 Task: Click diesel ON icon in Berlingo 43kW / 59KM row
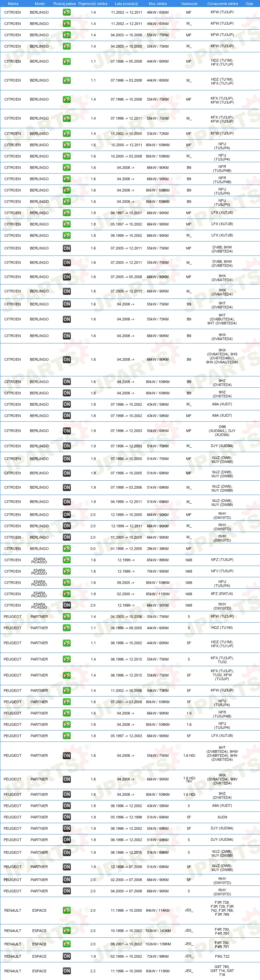(x=67, y=404)
